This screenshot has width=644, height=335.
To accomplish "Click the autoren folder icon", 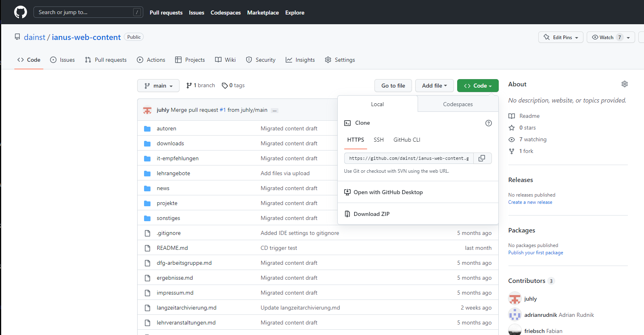I will [147, 129].
